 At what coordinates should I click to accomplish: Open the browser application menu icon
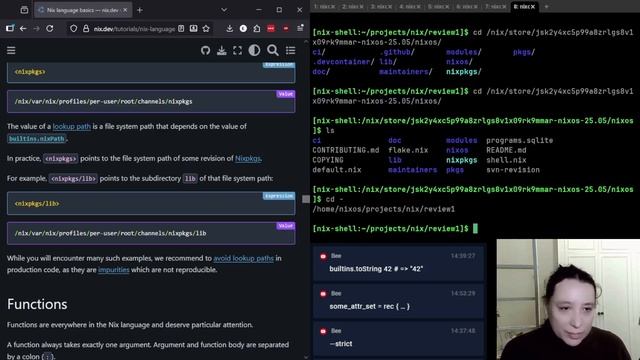click(x=300, y=28)
